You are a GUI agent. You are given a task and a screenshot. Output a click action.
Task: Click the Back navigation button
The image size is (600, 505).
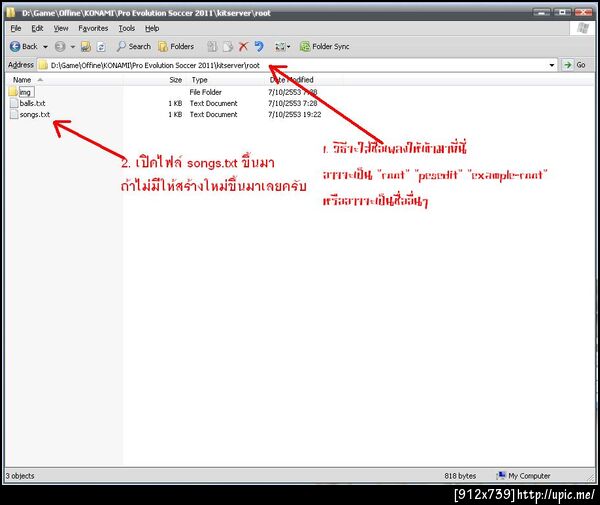(23, 47)
